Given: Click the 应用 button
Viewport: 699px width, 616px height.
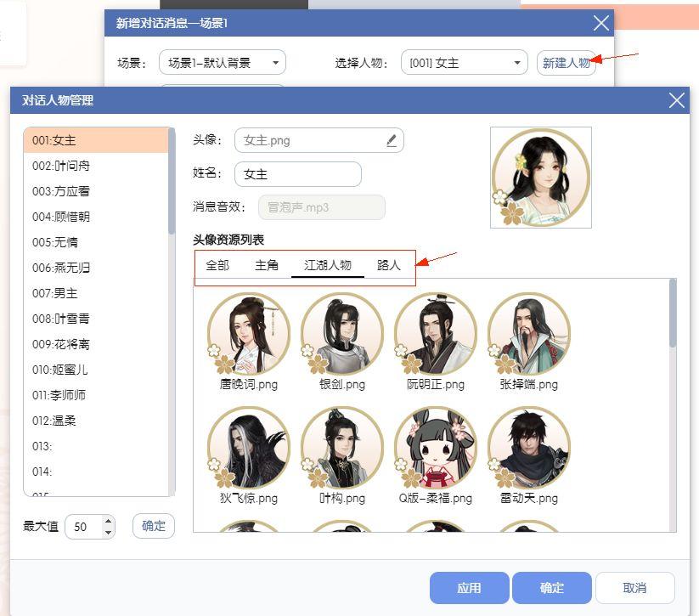Looking at the screenshot, I should 469,588.
